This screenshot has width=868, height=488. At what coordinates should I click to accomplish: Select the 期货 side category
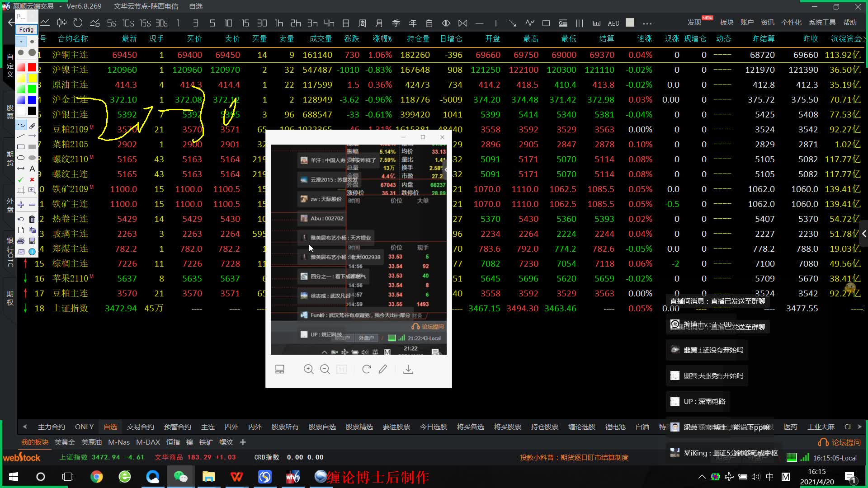click(10, 158)
